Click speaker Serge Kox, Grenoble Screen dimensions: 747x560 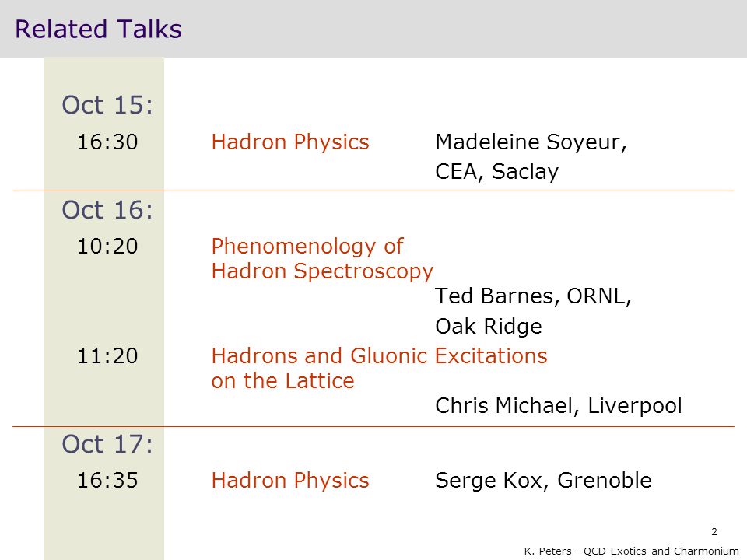[x=543, y=481]
